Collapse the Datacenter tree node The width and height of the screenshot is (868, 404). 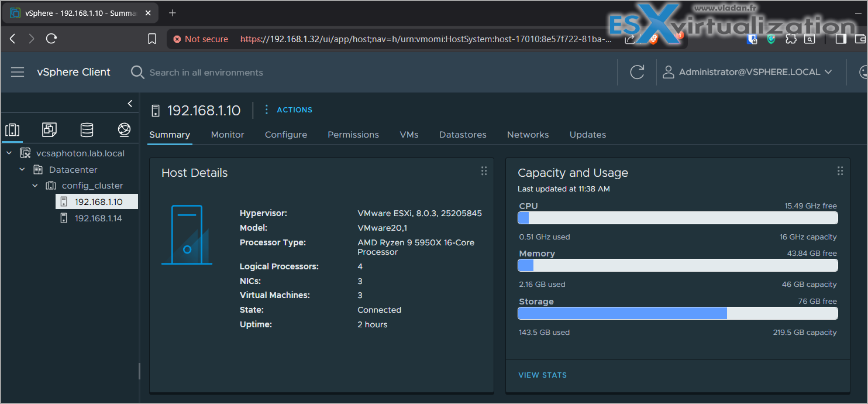click(x=22, y=170)
